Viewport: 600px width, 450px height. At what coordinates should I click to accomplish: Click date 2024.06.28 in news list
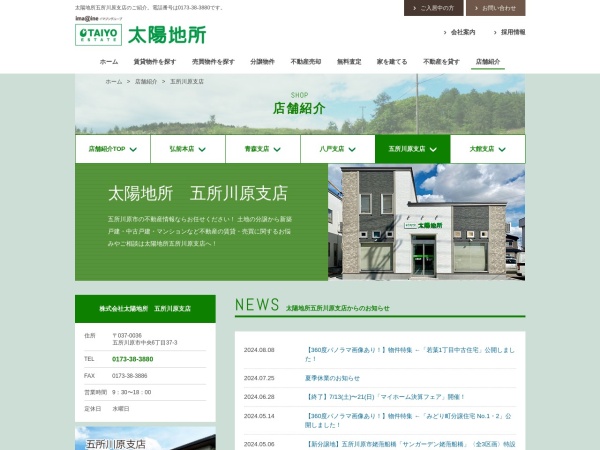click(259, 397)
